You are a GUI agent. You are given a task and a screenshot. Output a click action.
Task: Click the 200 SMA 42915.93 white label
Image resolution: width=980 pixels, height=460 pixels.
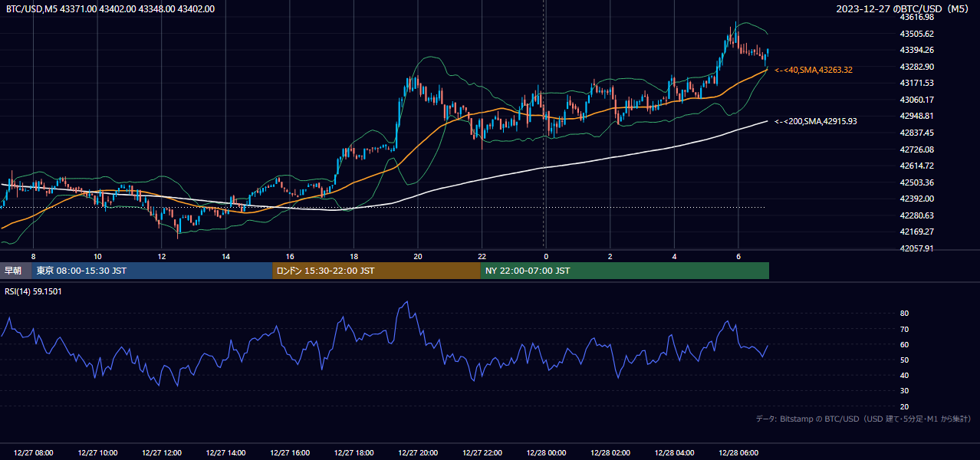click(815, 121)
